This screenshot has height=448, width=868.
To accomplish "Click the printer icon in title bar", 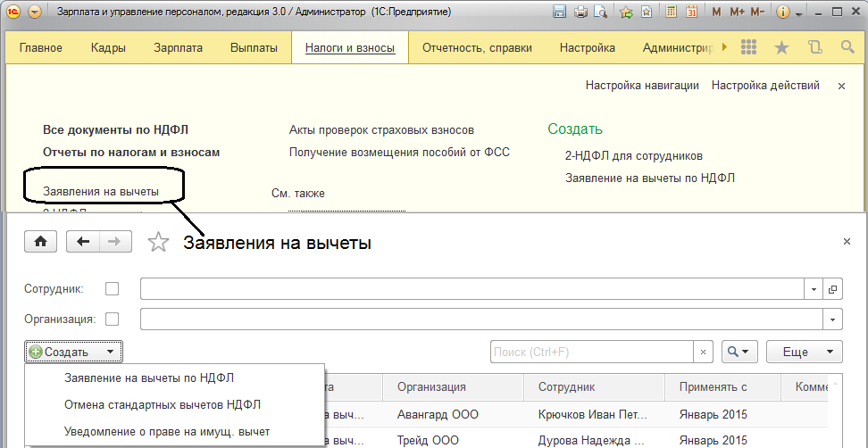I will pyautogui.click(x=580, y=12).
